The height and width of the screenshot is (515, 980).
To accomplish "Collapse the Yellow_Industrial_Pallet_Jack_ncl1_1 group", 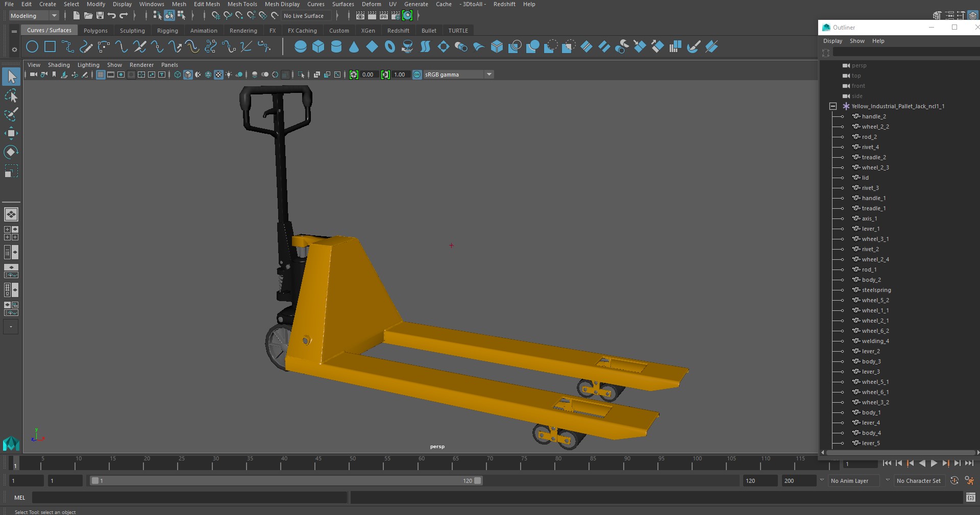I will pos(833,106).
